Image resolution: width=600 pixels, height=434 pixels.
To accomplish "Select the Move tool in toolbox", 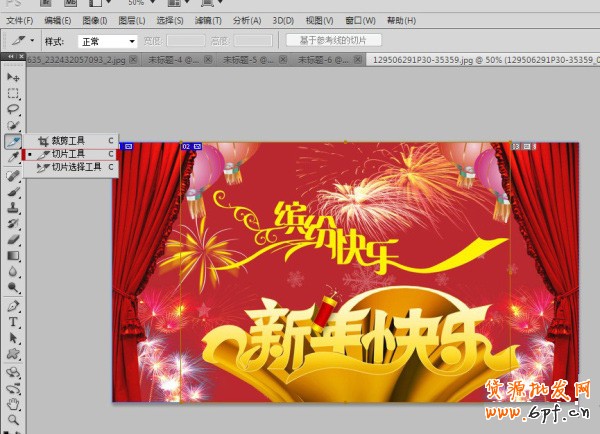I will [14, 77].
